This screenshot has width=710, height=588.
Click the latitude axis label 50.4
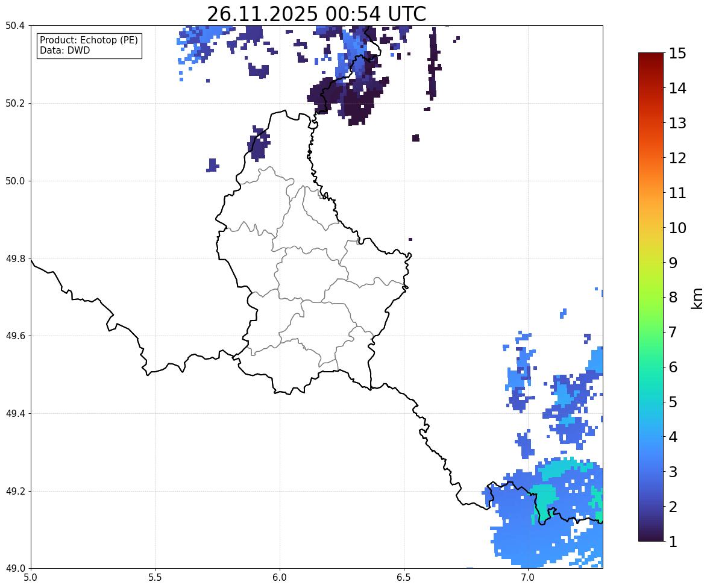(15, 26)
